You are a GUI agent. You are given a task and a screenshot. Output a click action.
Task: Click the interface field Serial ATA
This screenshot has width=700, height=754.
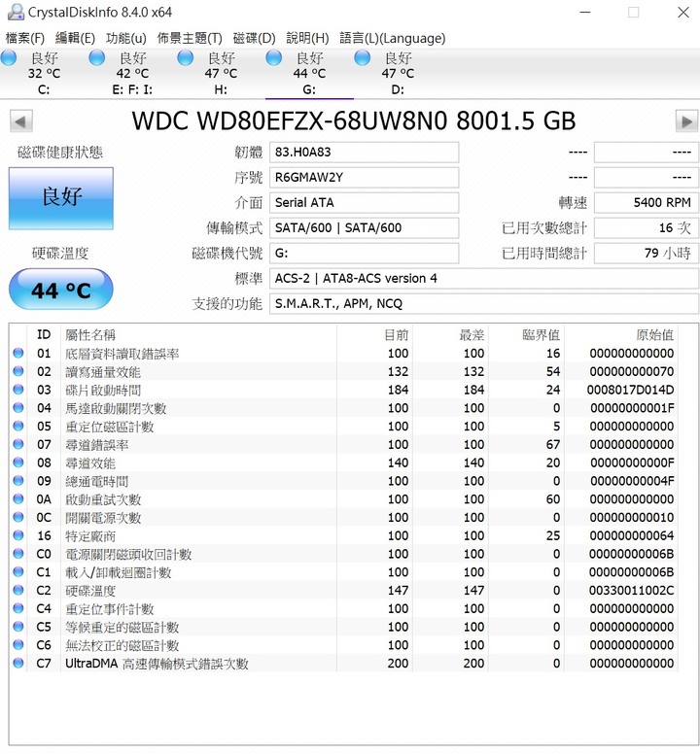point(365,203)
